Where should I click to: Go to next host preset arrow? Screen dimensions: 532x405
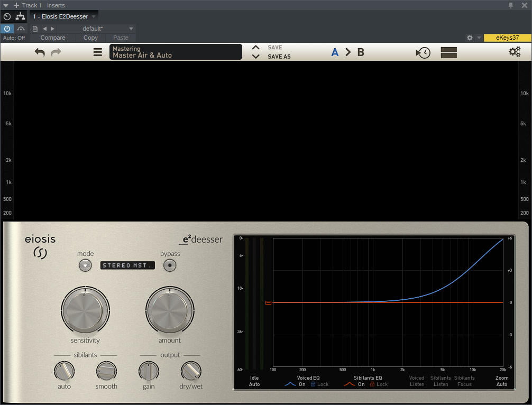click(x=52, y=29)
